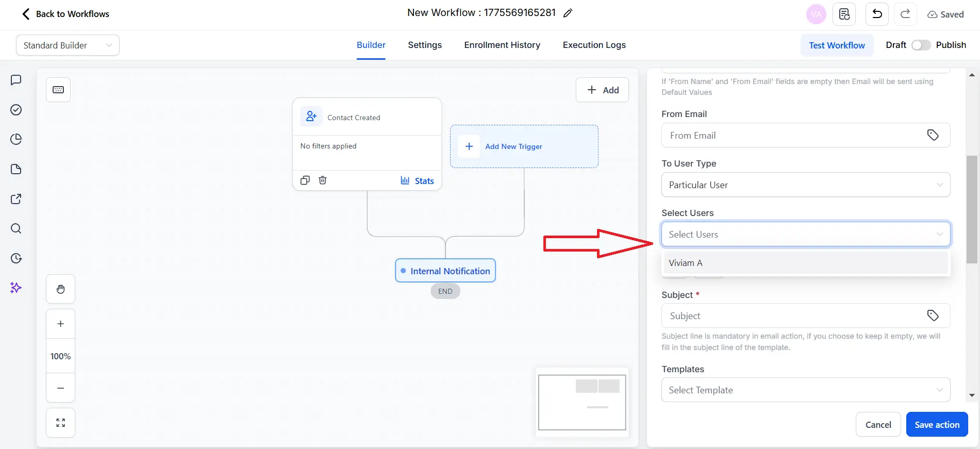Open sticky note sidebar icon

point(16,169)
